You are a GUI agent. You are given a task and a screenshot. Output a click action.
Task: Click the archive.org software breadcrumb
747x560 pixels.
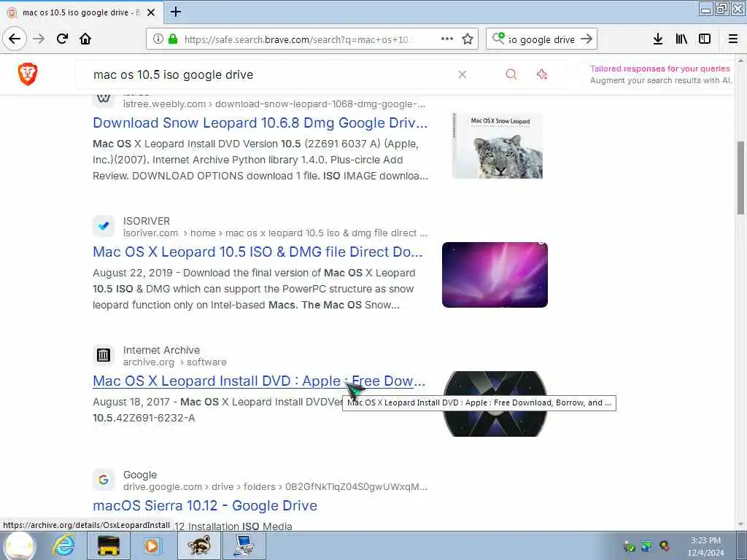tap(175, 362)
